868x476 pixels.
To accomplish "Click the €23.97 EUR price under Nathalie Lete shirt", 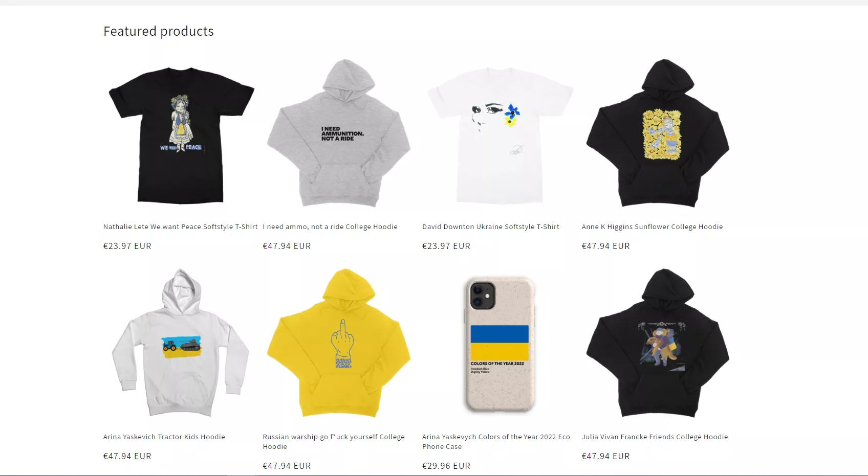I will [127, 246].
